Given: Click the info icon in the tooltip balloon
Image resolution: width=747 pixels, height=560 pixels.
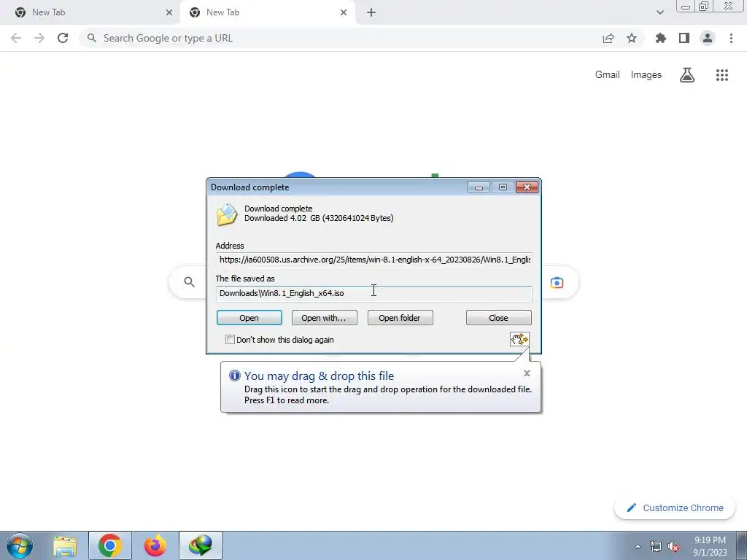Looking at the screenshot, I should 234,376.
